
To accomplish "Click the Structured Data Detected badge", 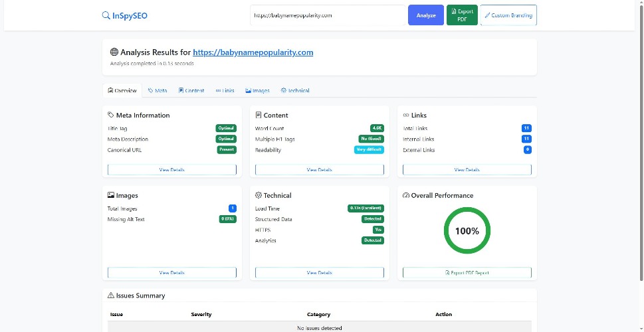I will [373, 219].
